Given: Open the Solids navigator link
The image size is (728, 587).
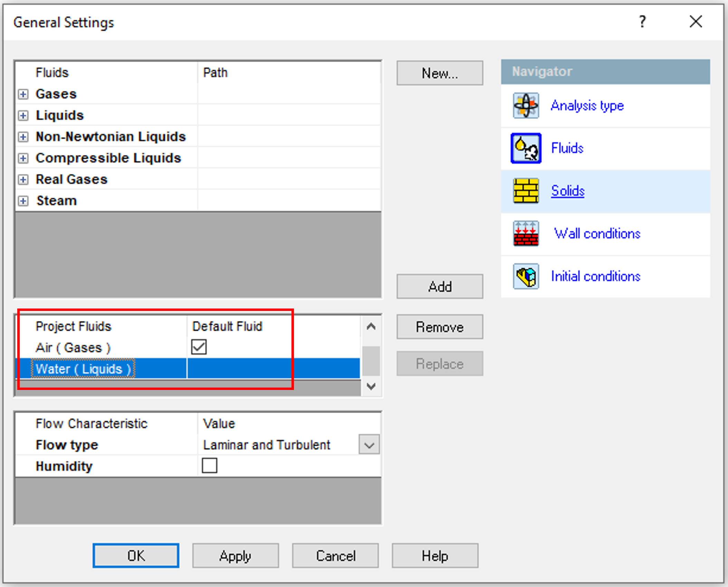Looking at the screenshot, I should [x=567, y=191].
